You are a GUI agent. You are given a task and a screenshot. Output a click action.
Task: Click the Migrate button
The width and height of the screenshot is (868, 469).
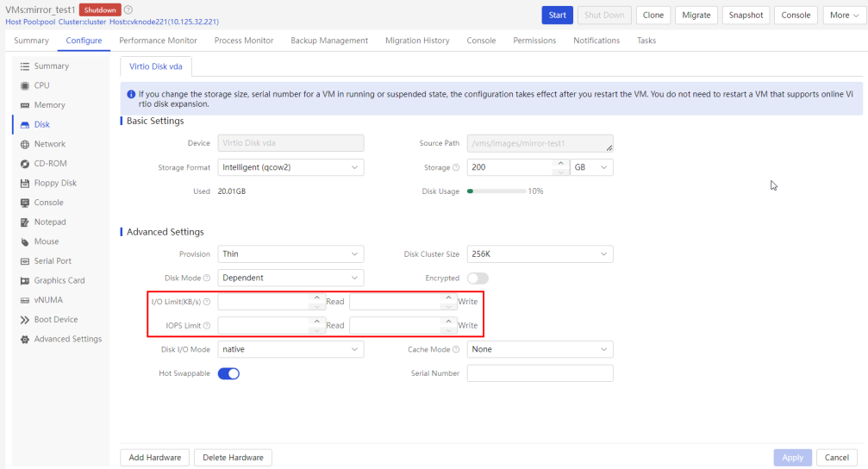(696, 15)
